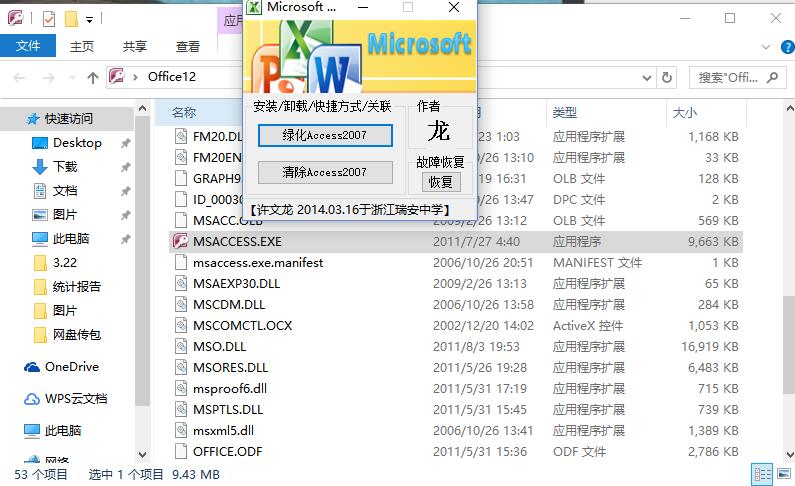Image resolution: width=795 pixels, height=486 pixels.
Task: Select OFFICE.ODF file
Action: coord(227,452)
